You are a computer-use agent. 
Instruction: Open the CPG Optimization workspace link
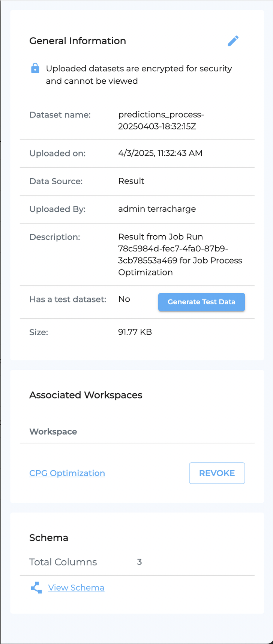click(67, 473)
